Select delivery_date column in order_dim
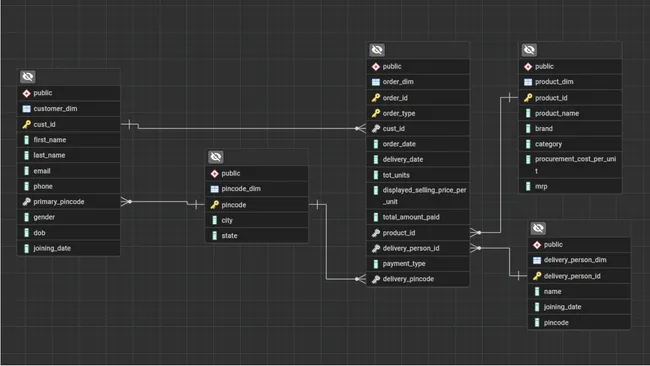The width and height of the screenshot is (650, 366). [418, 159]
